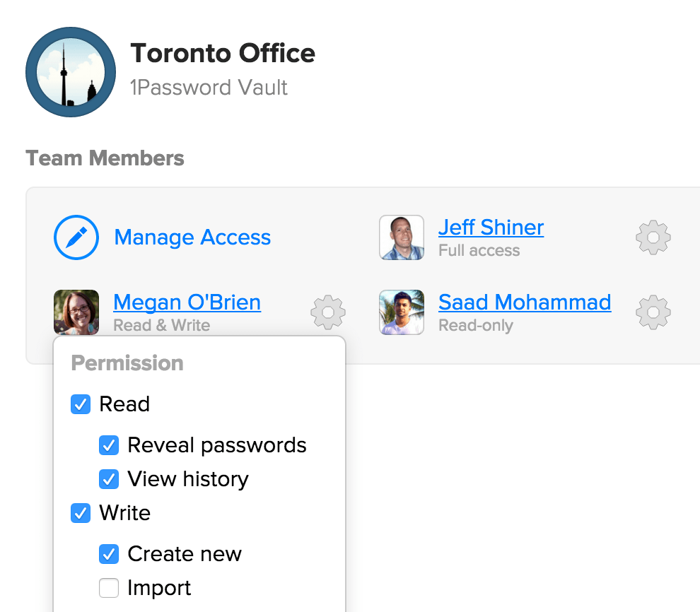Uncheck the View history checkbox
Viewport: 700px width, 612px height.
[x=109, y=479]
